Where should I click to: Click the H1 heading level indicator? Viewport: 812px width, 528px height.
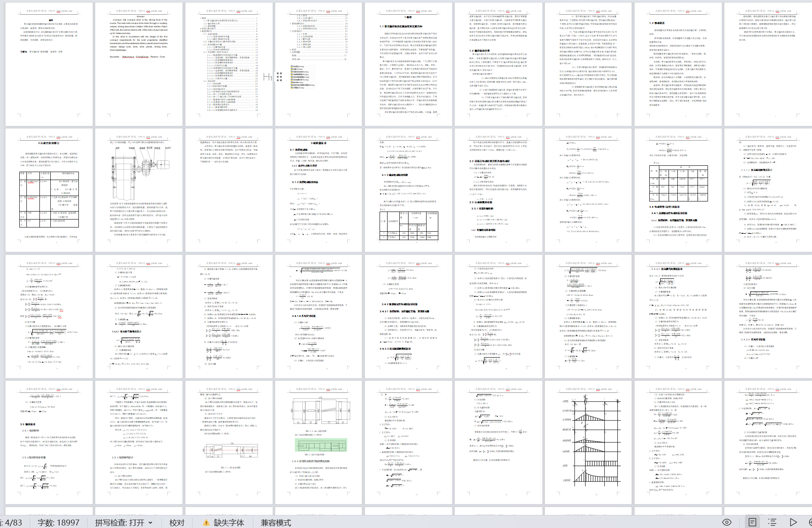point(268,77)
